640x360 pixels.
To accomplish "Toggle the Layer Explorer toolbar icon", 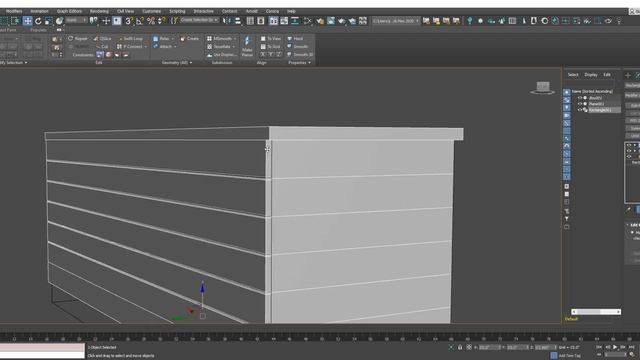I will (261, 21).
